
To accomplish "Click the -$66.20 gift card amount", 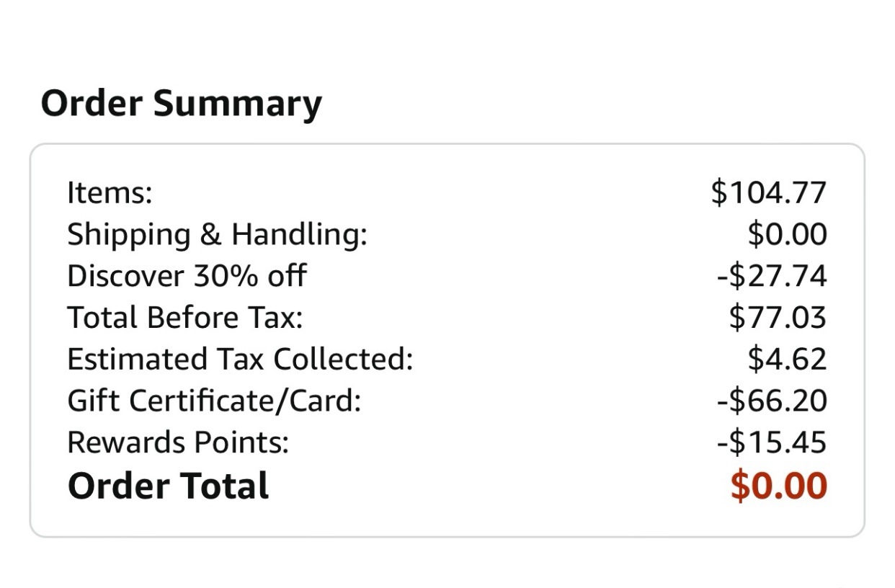I will 772,401.
